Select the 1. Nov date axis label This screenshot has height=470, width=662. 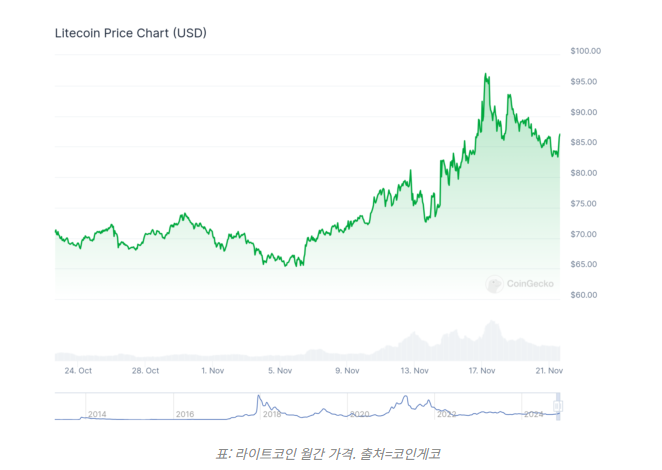(212, 370)
